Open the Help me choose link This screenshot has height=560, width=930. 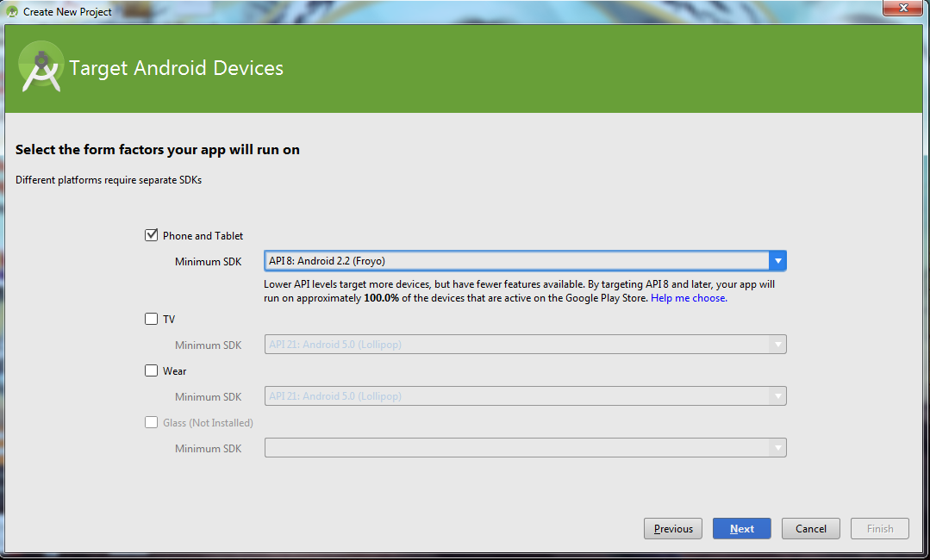[x=689, y=298]
